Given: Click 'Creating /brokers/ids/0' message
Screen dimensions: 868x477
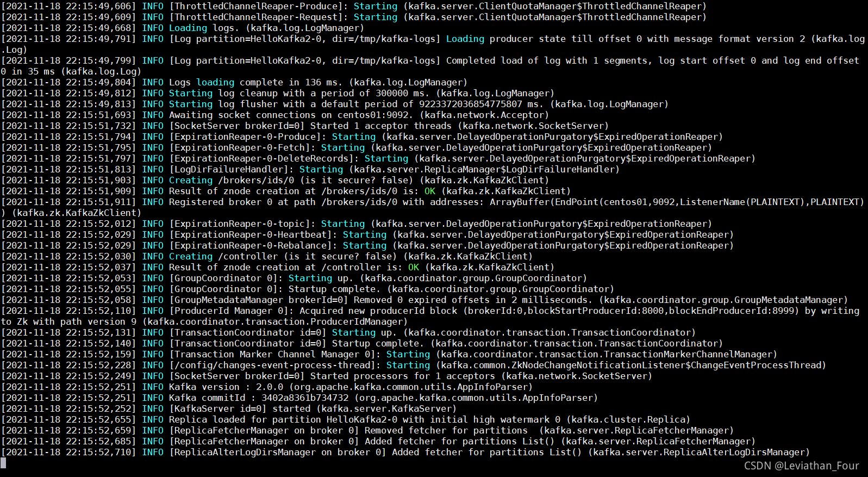Looking at the screenshot, I should (232, 181).
